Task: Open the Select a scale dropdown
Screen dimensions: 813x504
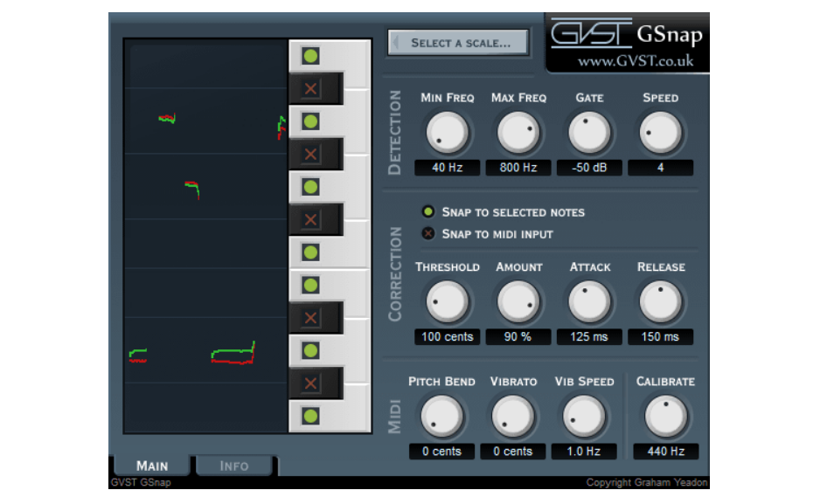Action: pos(458,43)
